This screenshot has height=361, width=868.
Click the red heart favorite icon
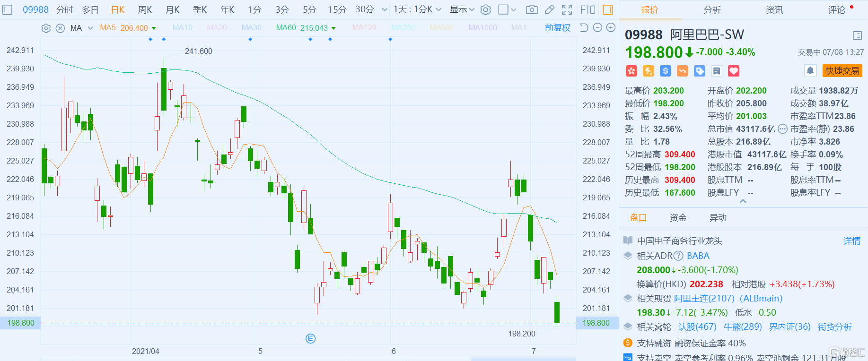click(734, 71)
